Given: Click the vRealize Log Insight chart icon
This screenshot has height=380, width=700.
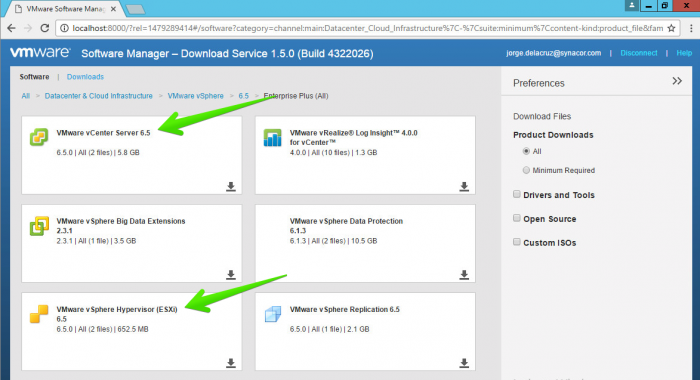Looking at the screenshot, I should point(272,138).
